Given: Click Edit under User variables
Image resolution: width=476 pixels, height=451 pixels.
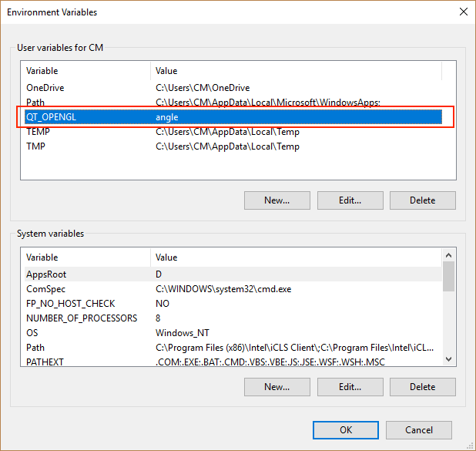Looking at the screenshot, I should [x=350, y=200].
